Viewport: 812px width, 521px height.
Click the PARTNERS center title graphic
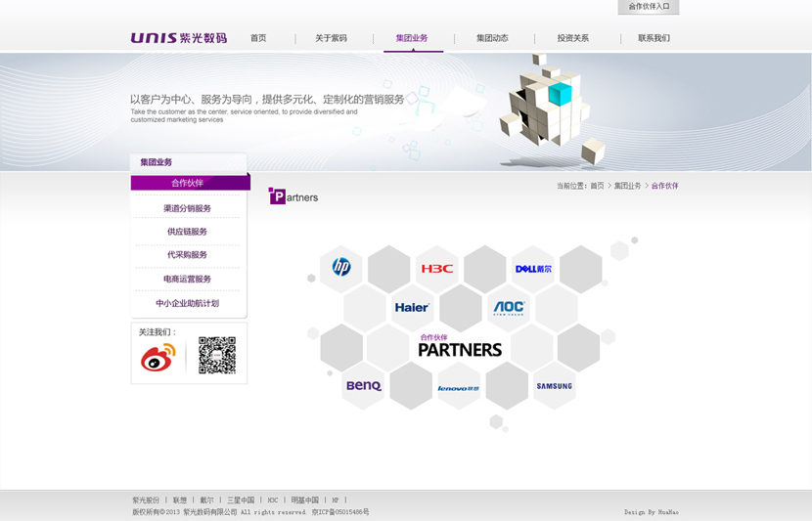pos(460,346)
